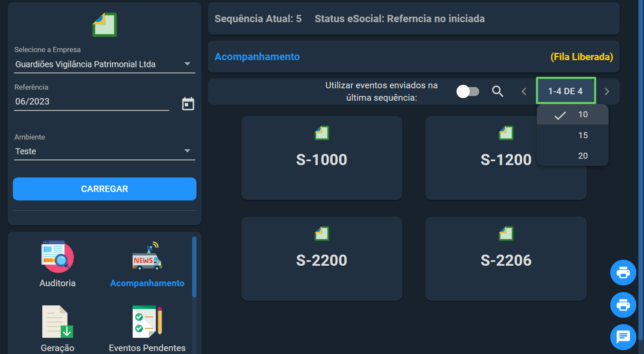Click the app logo in sidebar
Screen dimensions: 644x354
pyautogui.click(x=105, y=24)
